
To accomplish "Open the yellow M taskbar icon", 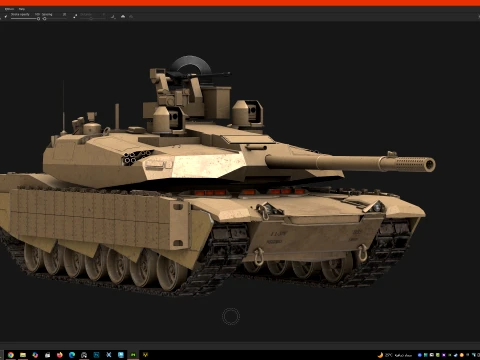I will click(x=145, y=355).
